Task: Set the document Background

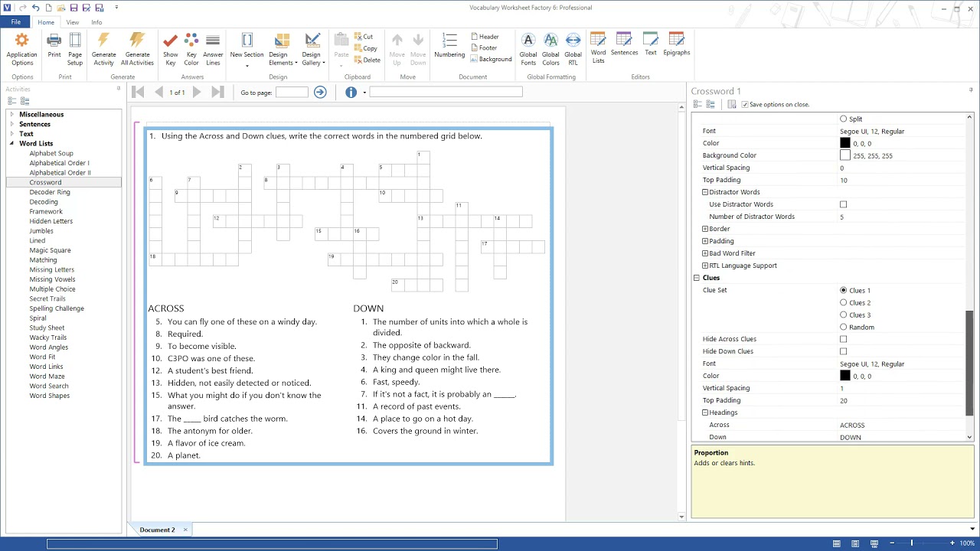Action: [491, 59]
